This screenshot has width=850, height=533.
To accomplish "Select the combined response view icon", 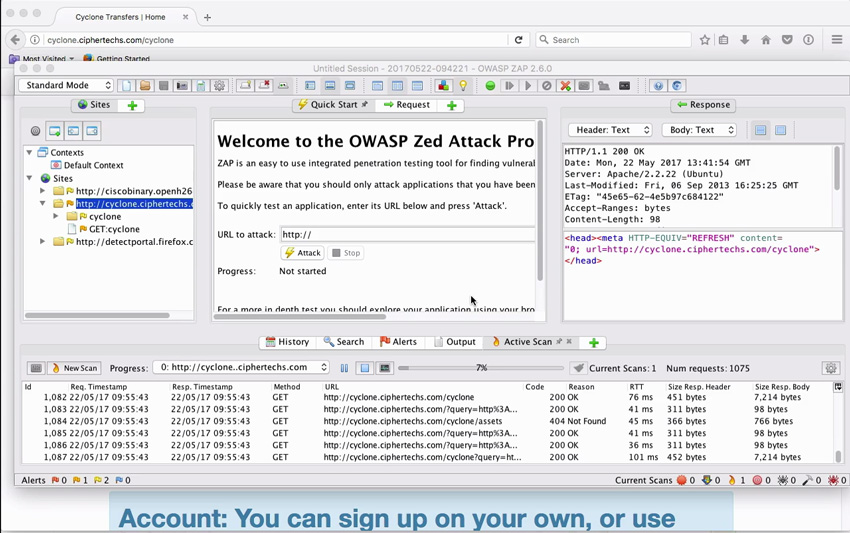I will pyautogui.click(x=781, y=130).
